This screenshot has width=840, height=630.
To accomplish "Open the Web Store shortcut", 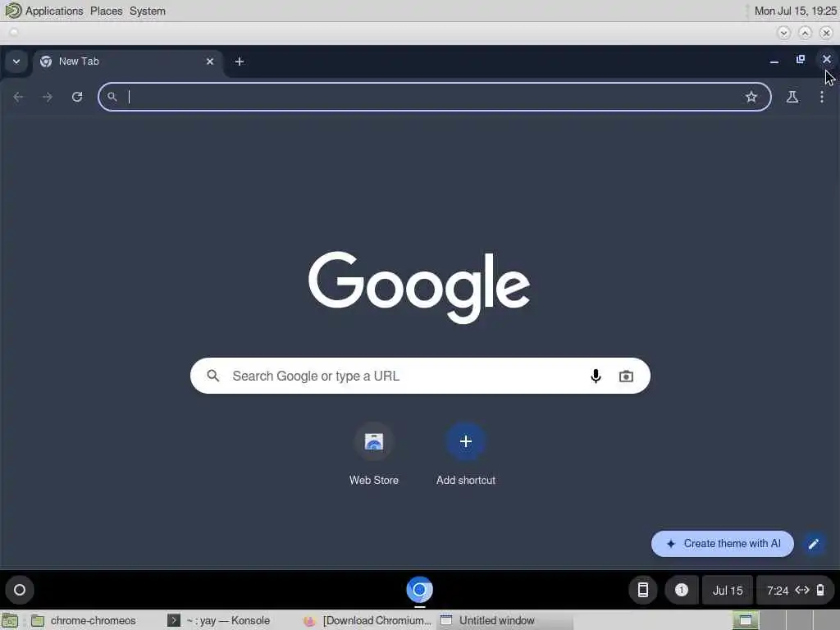I will pos(374,454).
